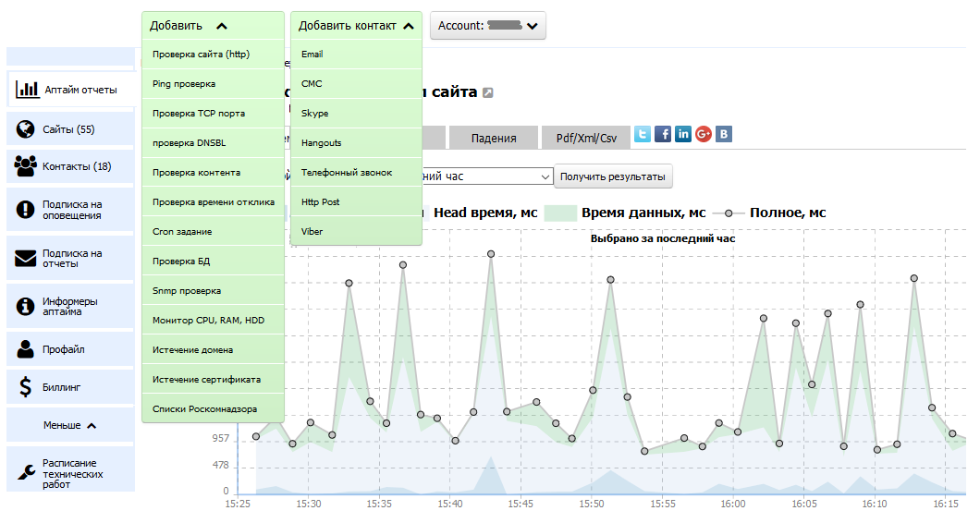Click the exclamation icon for Подписка на оповещения
The width and height of the screenshot is (980, 523).
(x=25, y=210)
